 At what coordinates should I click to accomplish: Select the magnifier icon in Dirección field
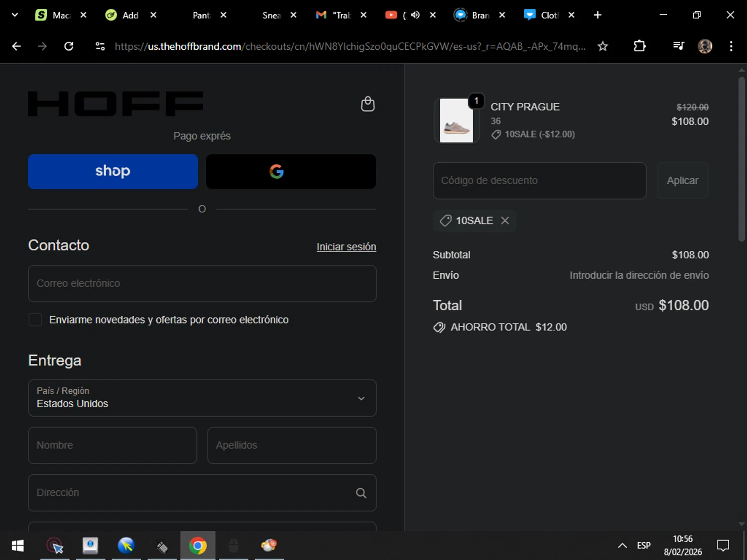coord(361,493)
